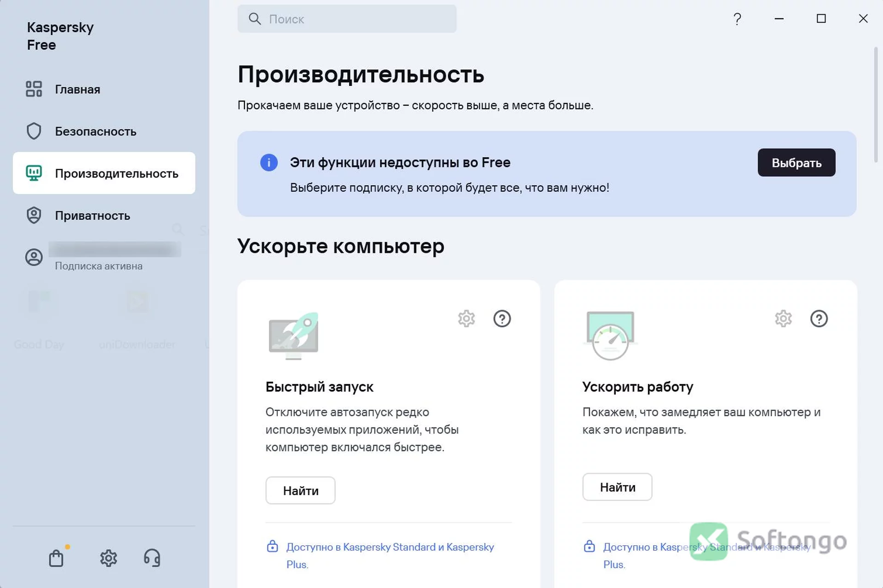Go to Безопасность menu item

[x=104, y=131]
